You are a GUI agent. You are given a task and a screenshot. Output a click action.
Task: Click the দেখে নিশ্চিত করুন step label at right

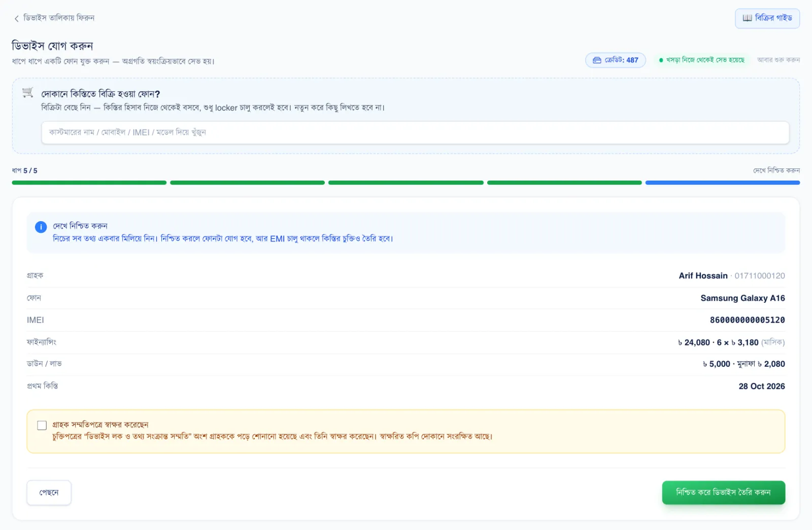(776, 170)
